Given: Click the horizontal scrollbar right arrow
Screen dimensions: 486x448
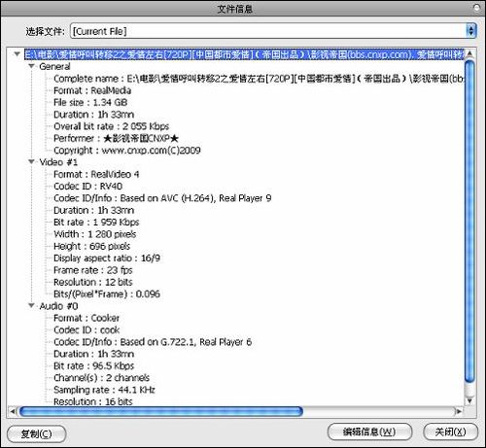Looking at the screenshot, I should coord(459,411).
